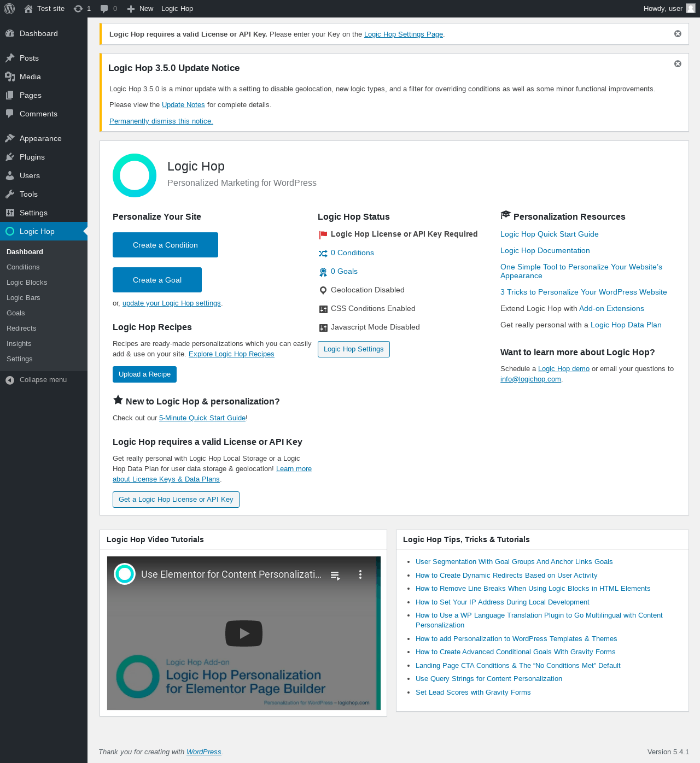Open the video more options menu
Viewport: 700px width, 763px height.
tap(360, 574)
